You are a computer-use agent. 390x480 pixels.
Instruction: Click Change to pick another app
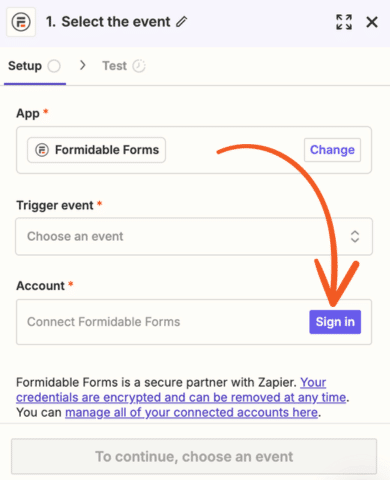click(x=332, y=150)
